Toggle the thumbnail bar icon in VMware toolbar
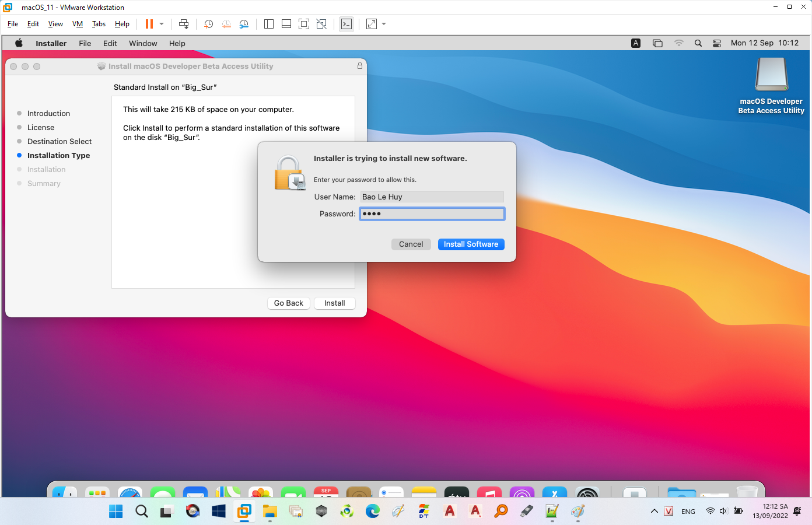This screenshot has width=812, height=525. [286, 24]
